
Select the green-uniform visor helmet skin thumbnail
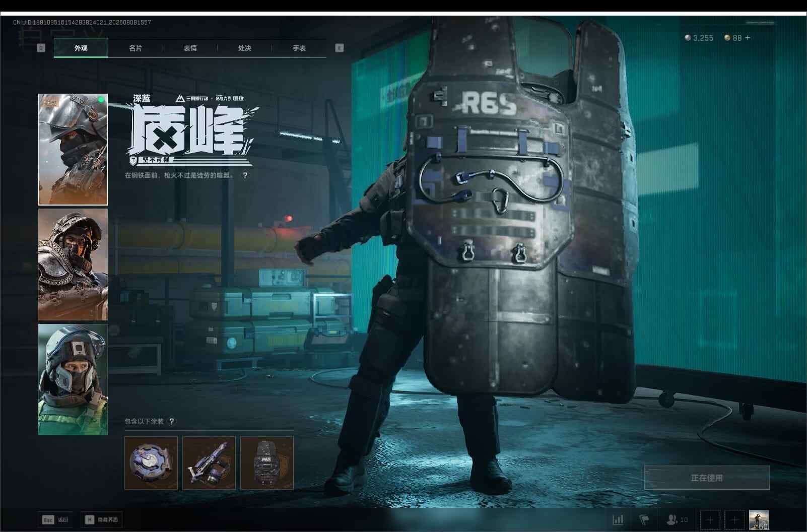pos(73,379)
